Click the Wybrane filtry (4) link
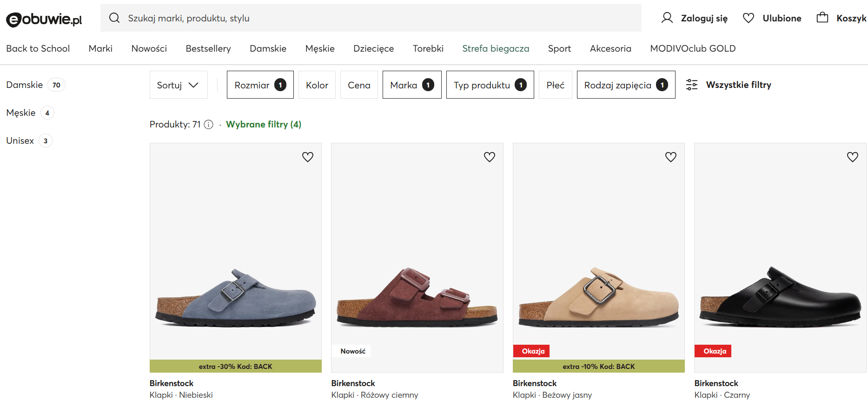This screenshot has width=868, height=401. (x=264, y=124)
